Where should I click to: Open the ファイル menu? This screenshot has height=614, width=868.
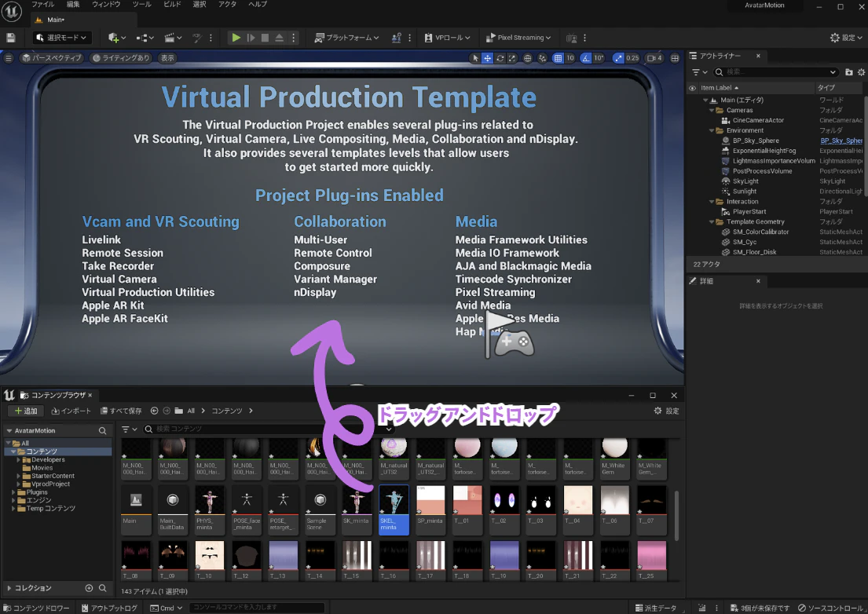tap(42, 5)
